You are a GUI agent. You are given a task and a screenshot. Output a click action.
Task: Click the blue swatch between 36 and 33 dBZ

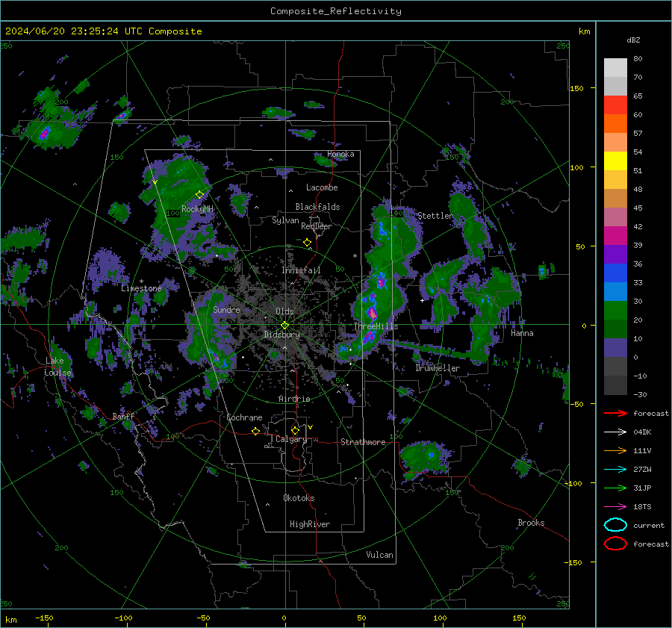coord(615,273)
